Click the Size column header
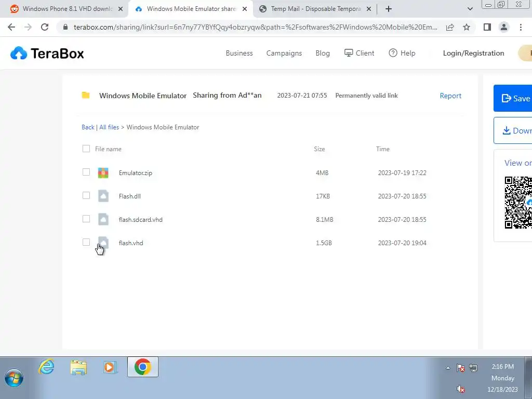 [320, 149]
